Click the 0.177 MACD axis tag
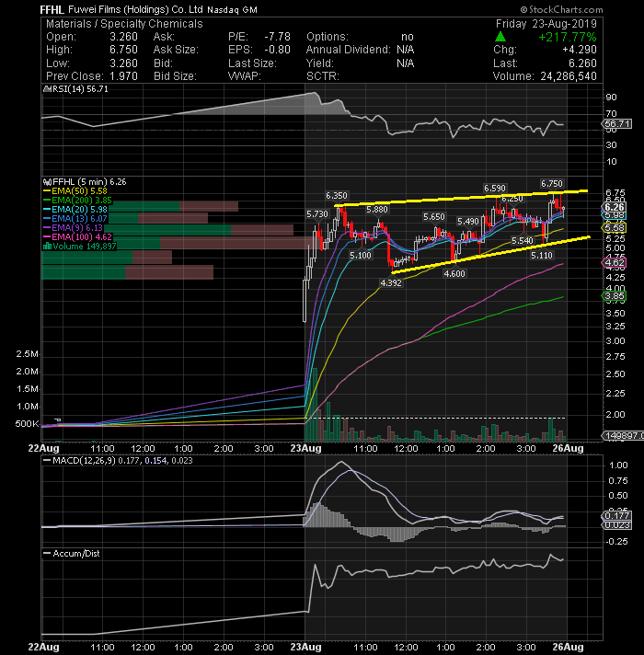The height and width of the screenshot is (655, 644). pyautogui.click(x=616, y=516)
